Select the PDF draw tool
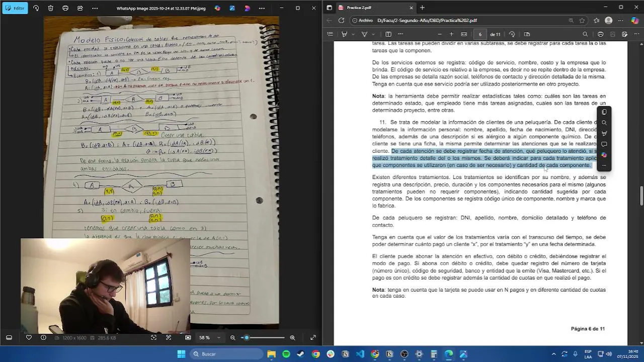The width and height of the screenshot is (644, 362). click(364, 34)
